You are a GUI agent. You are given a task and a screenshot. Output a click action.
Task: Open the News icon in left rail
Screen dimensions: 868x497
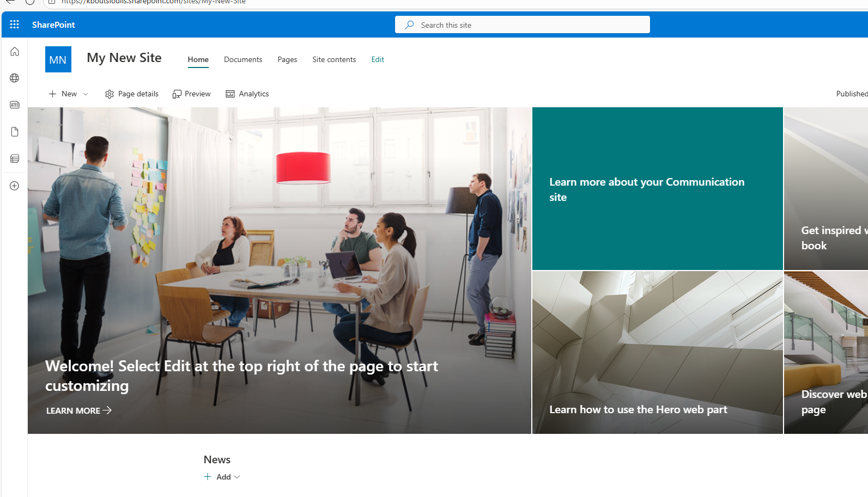tap(15, 105)
